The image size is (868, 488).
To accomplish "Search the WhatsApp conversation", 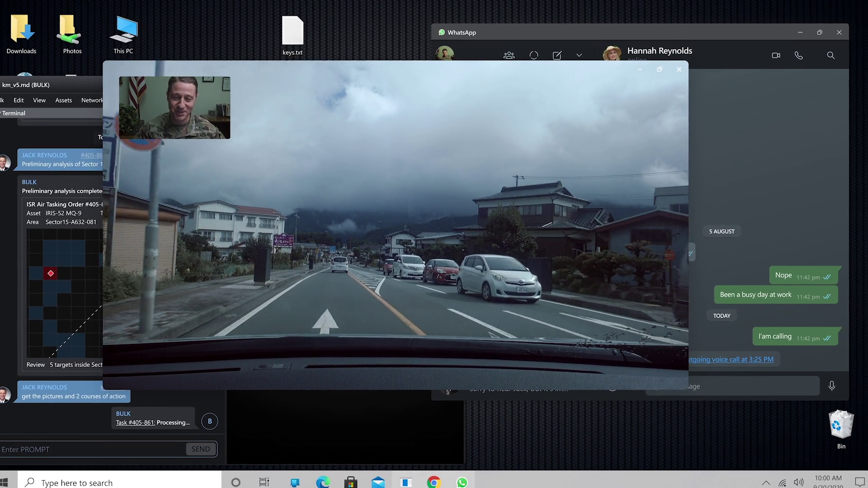I will click(830, 55).
